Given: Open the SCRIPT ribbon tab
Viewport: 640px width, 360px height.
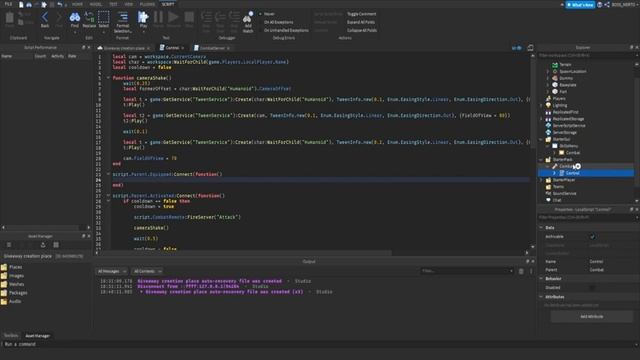Looking at the screenshot, I should [168, 4].
